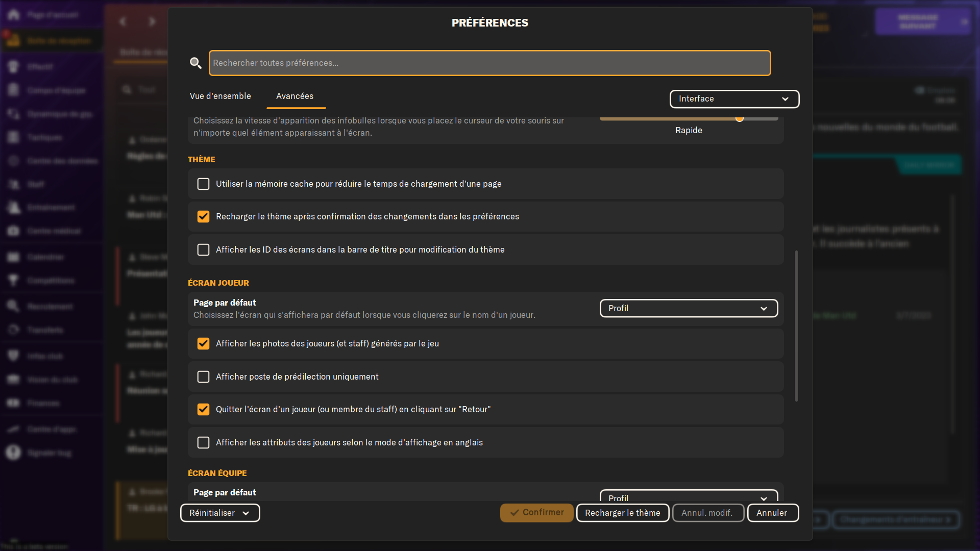Open Page d'accueil home icon in sidebar

pos(14,15)
